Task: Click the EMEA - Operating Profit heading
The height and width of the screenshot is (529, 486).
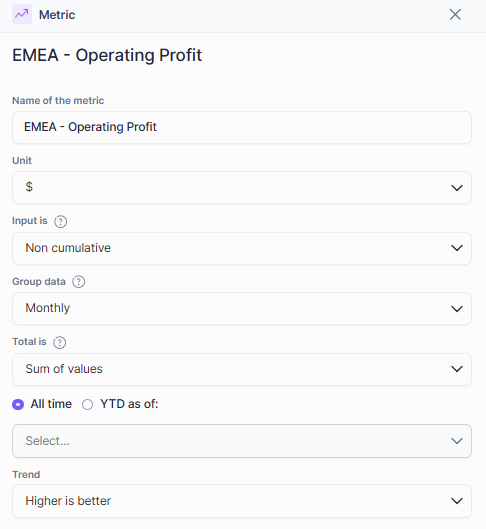Action: (107, 55)
